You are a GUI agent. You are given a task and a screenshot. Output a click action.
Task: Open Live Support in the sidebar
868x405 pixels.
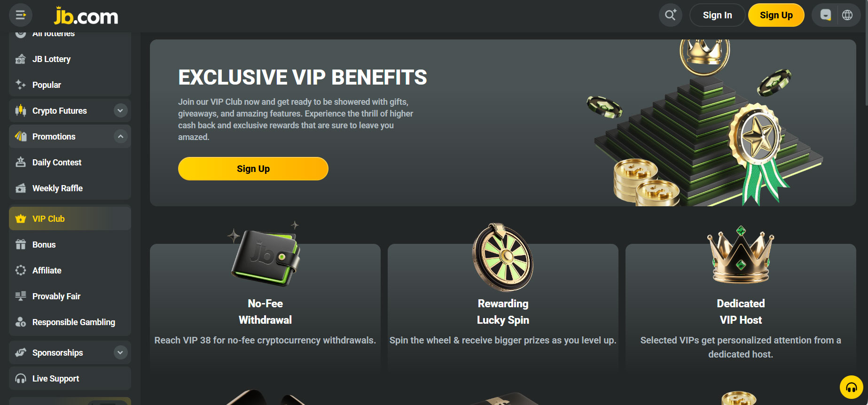click(70, 379)
